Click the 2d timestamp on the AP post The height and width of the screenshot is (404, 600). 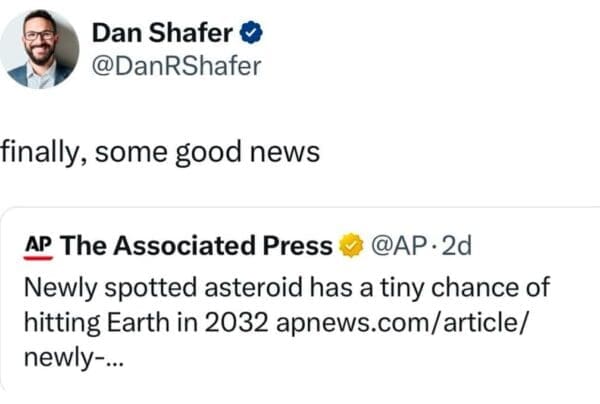(454, 245)
